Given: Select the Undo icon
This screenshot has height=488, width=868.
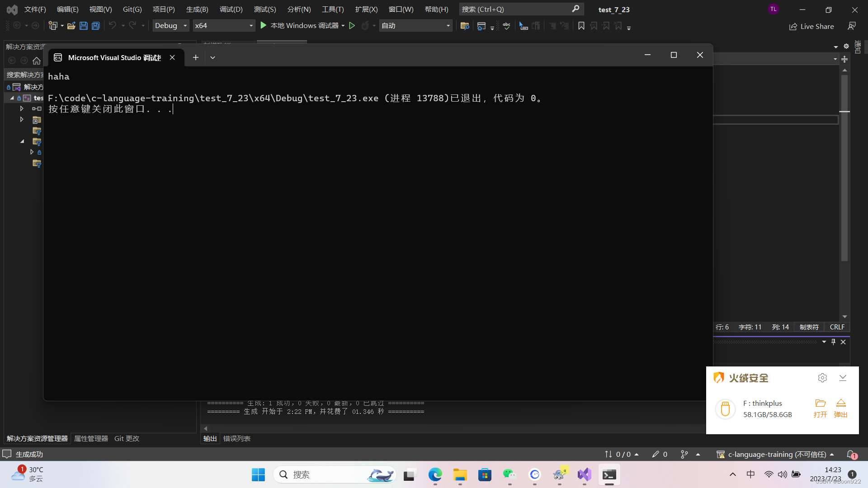Looking at the screenshot, I should pyautogui.click(x=112, y=25).
